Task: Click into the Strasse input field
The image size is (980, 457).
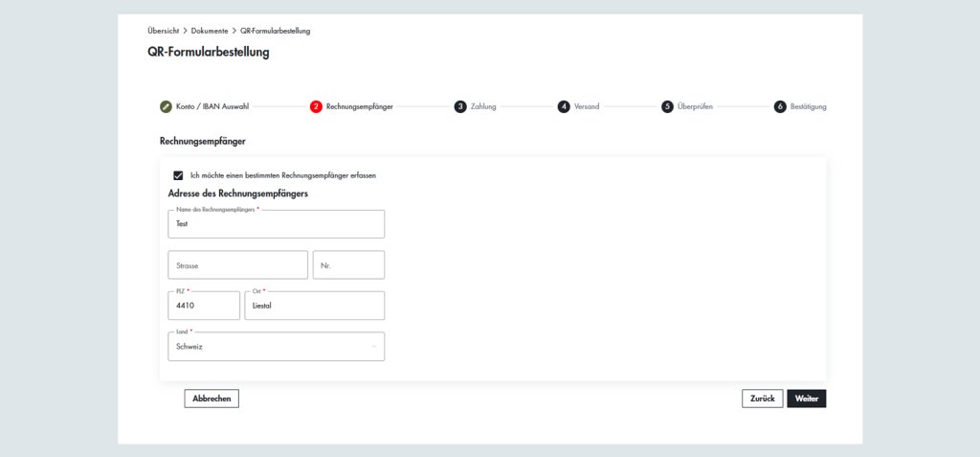Action: click(x=237, y=265)
